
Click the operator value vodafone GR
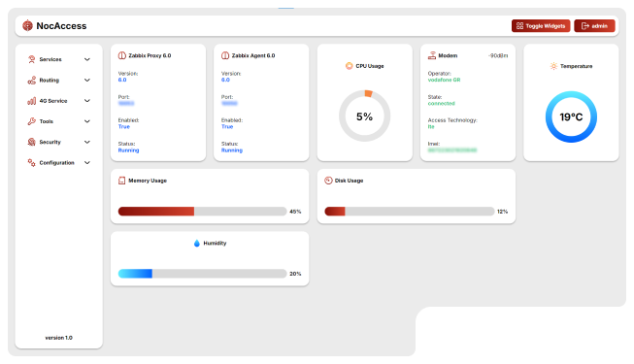tap(444, 80)
